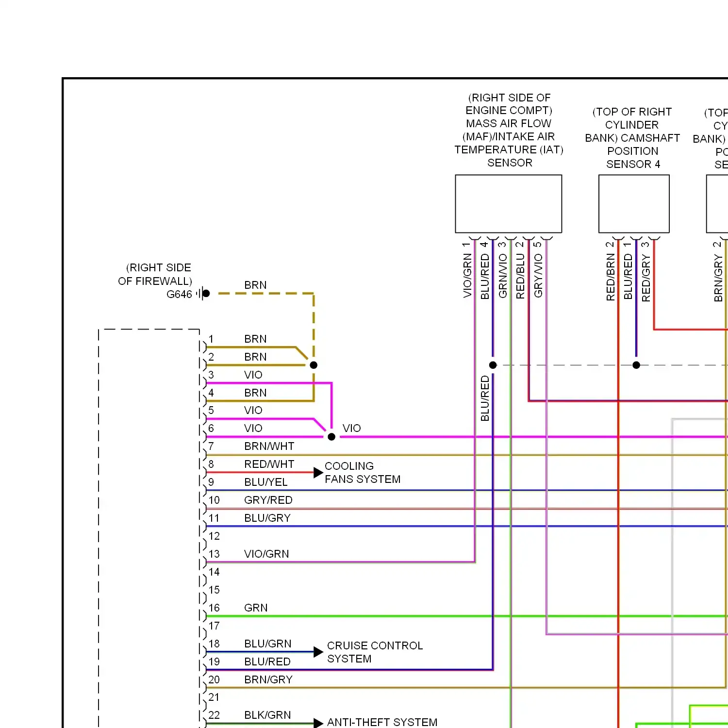Viewport: 728px width, 728px height.
Task: Select the BRN label at connector pin 1
Action: tap(255, 339)
